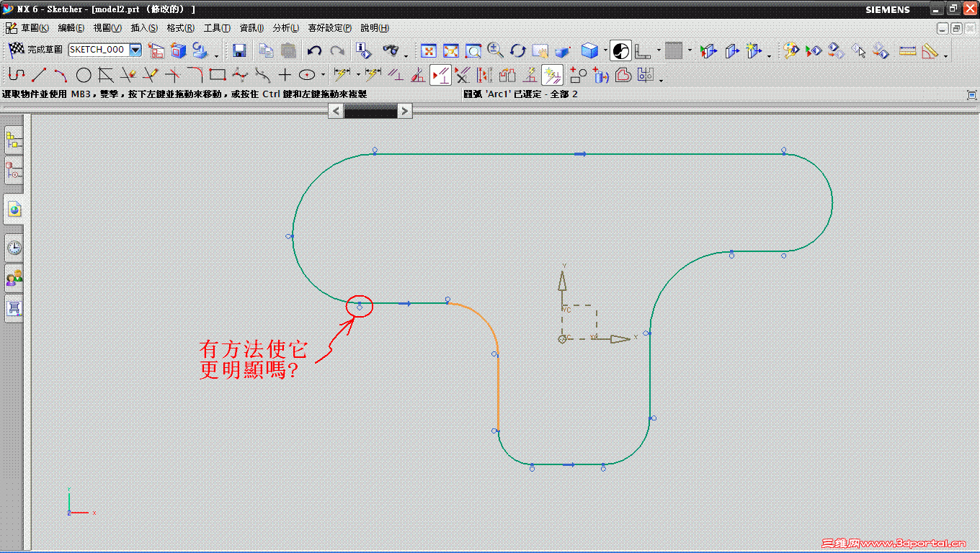The height and width of the screenshot is (553, 980).
Task: Select the Line tool
Action: (39, 74)
